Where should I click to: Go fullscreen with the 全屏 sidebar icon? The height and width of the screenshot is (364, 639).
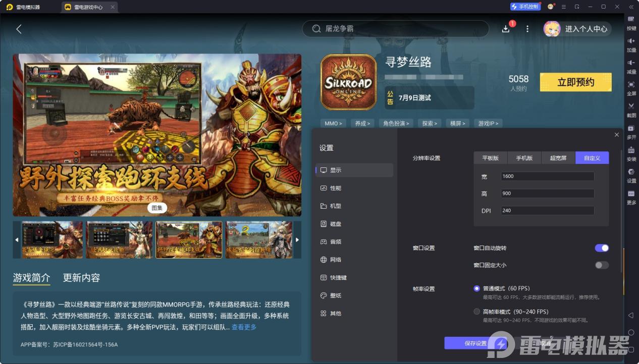[x=631, y=88]
